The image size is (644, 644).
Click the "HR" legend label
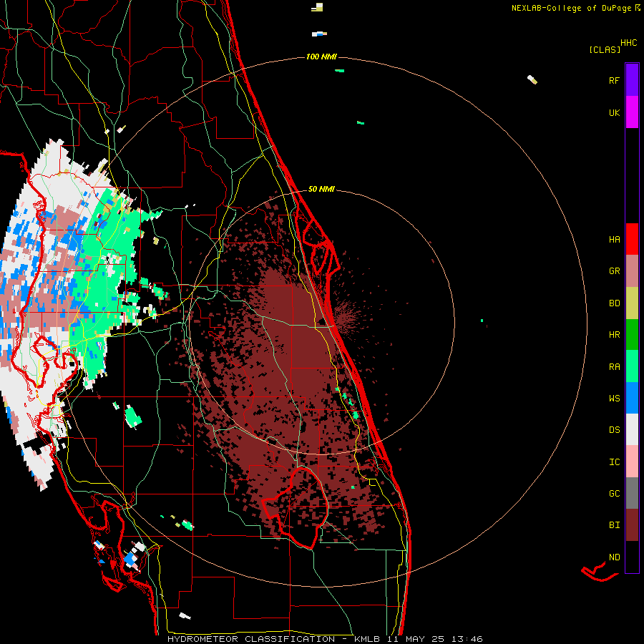coord(614,335)
